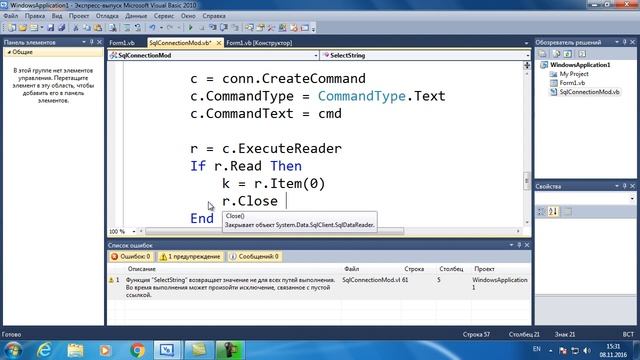
Task: Click the Solution Explorer toolbar icon
Action: pyautogui.click(x=249, y=28)
